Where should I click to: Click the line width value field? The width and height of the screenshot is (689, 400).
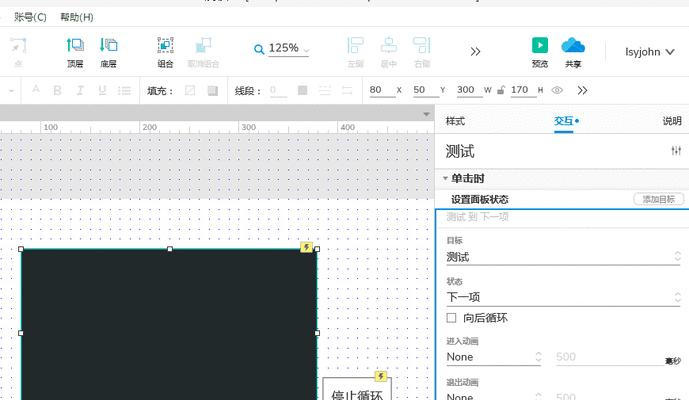(x=278, y=91)
